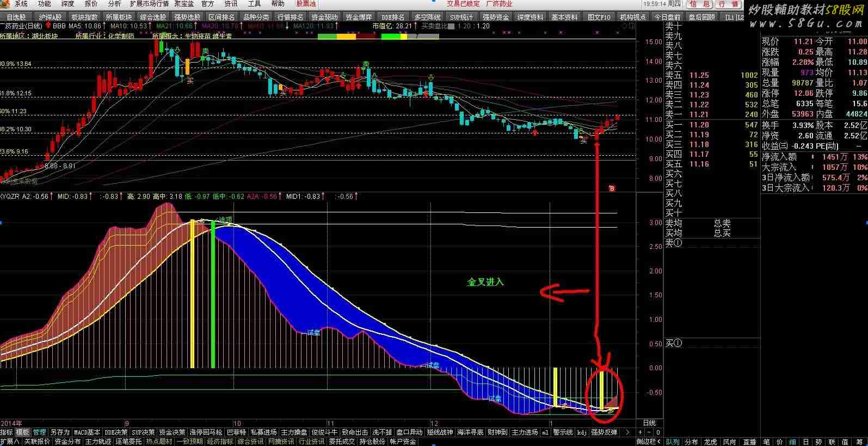Screen dimensions: 868x446
Task: Click 资金驱动 toolbar button
Action: pos(324,17)
